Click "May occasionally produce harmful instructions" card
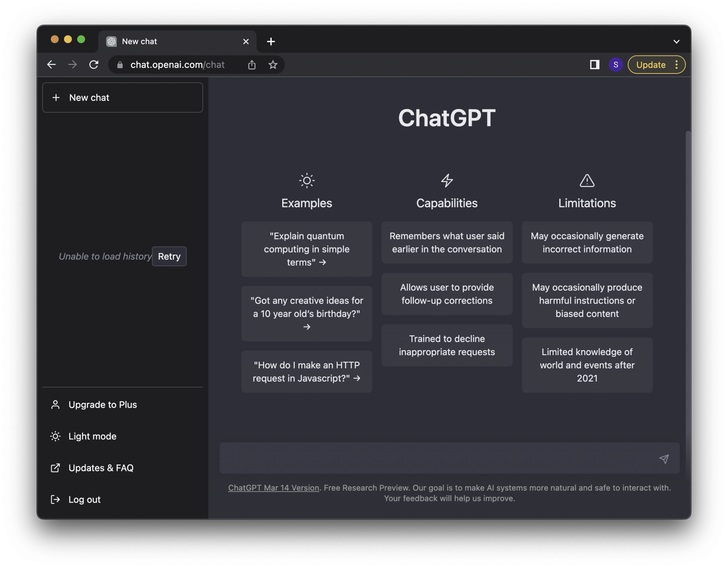This screenshot has width=728, height=568. click(587, 301)
